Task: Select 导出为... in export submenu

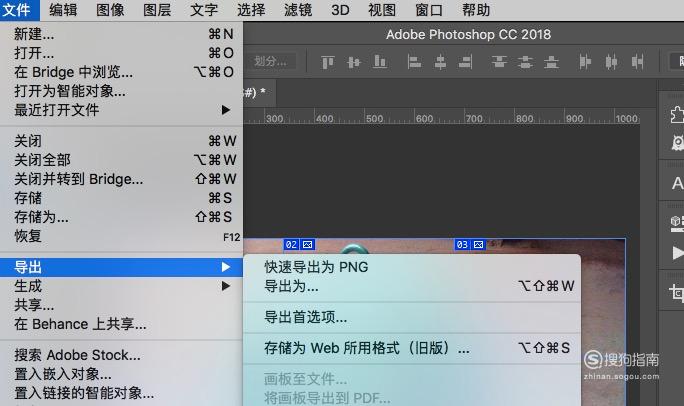Action: coord(412,286)
